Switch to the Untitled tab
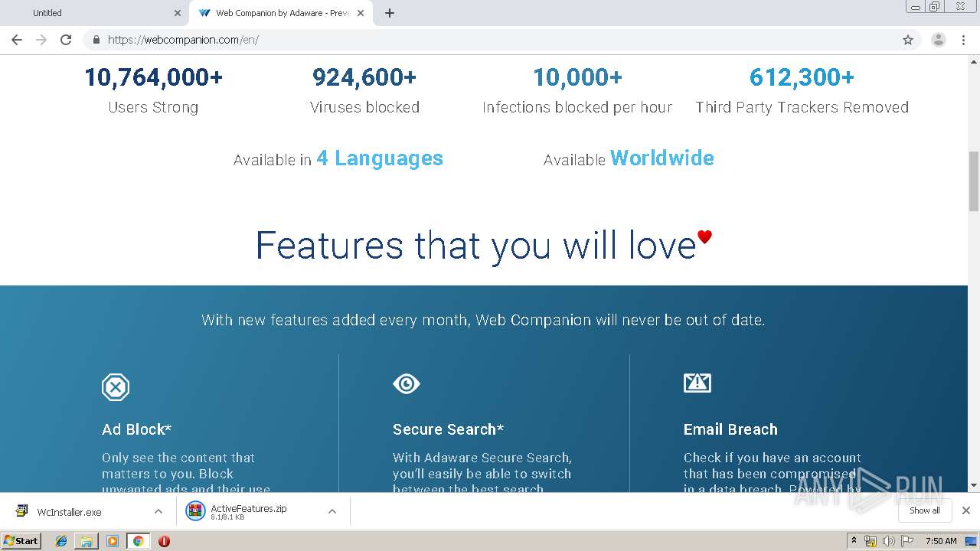 94,13
